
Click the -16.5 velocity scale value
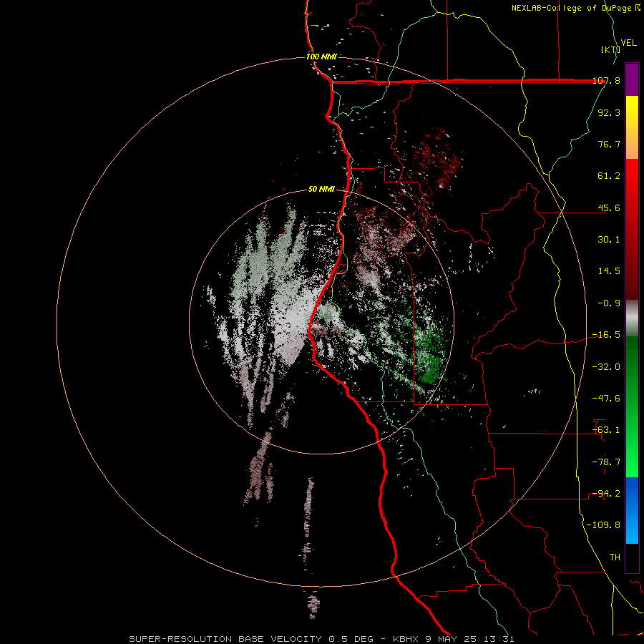(x=606, y=335)
